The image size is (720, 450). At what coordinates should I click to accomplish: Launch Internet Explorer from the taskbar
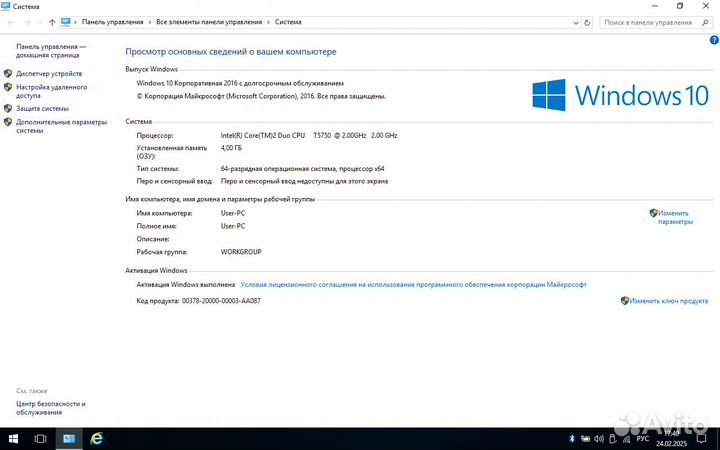click(96, 439)
